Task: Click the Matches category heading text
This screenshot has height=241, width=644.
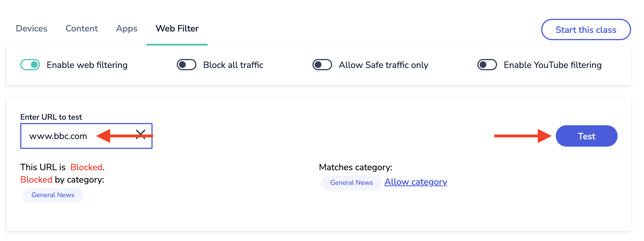Action: 355,167
